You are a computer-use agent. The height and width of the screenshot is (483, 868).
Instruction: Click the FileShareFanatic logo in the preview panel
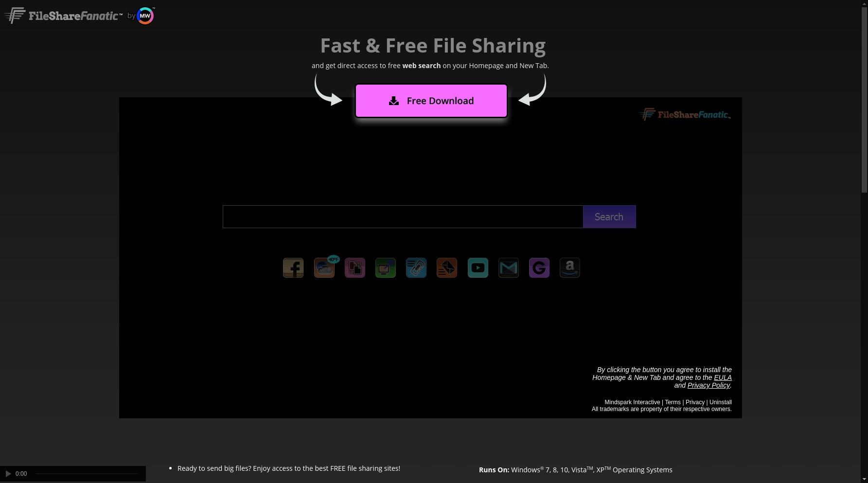[685, 115]
